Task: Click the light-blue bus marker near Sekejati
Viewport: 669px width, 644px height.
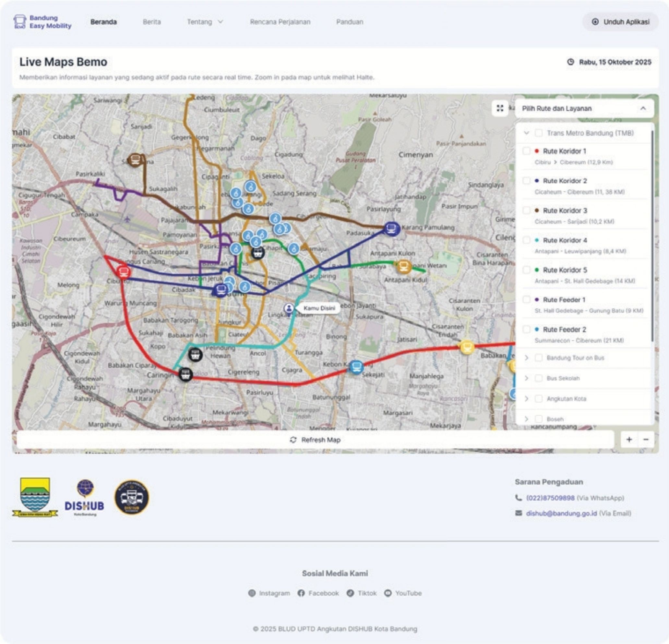Action: point(356,367)
